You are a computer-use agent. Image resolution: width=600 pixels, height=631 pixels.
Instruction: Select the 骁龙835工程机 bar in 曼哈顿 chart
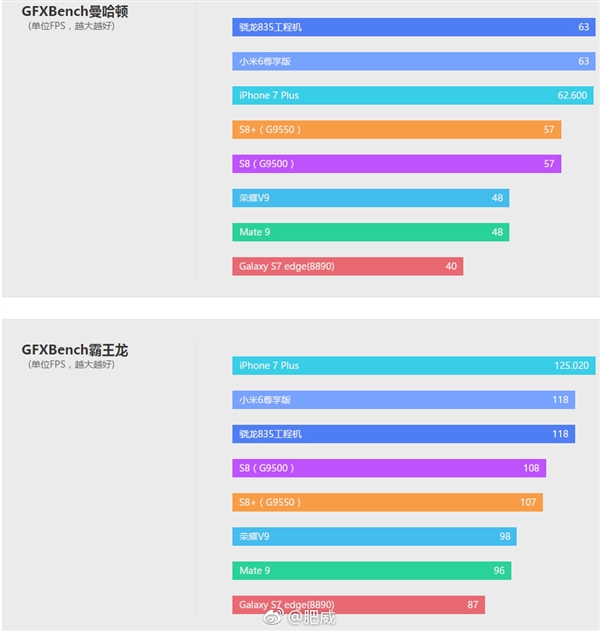click(x=413, y=27)
